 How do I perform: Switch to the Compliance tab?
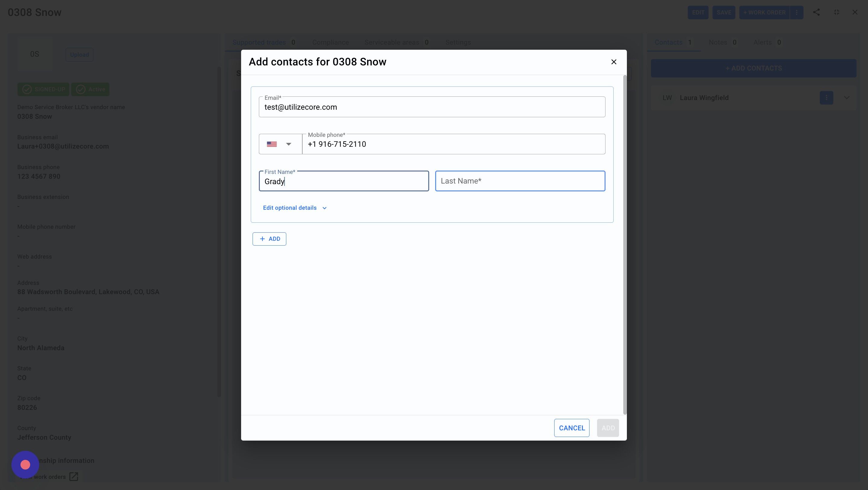click(330, 42)
